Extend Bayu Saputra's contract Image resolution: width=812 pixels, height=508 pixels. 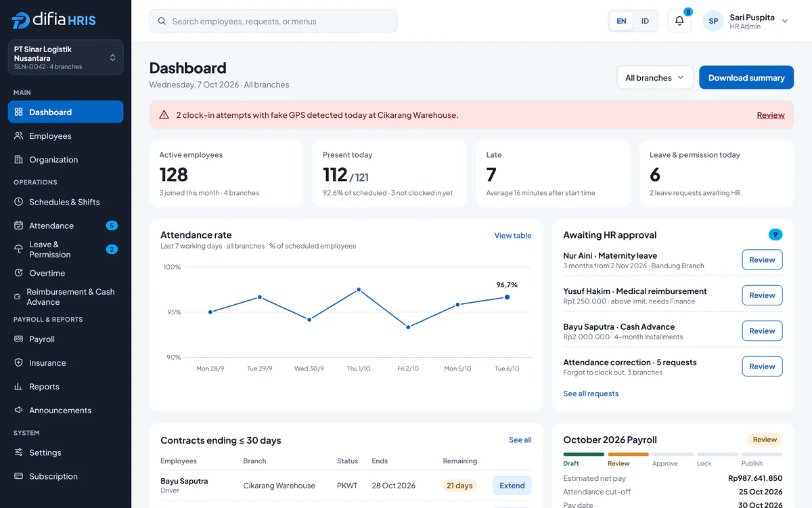tap(512, 486)
